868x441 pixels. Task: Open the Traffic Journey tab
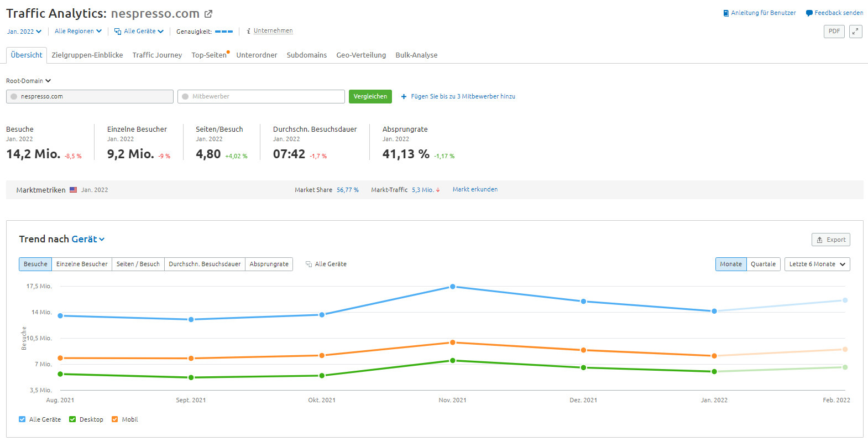click(157, 55)
